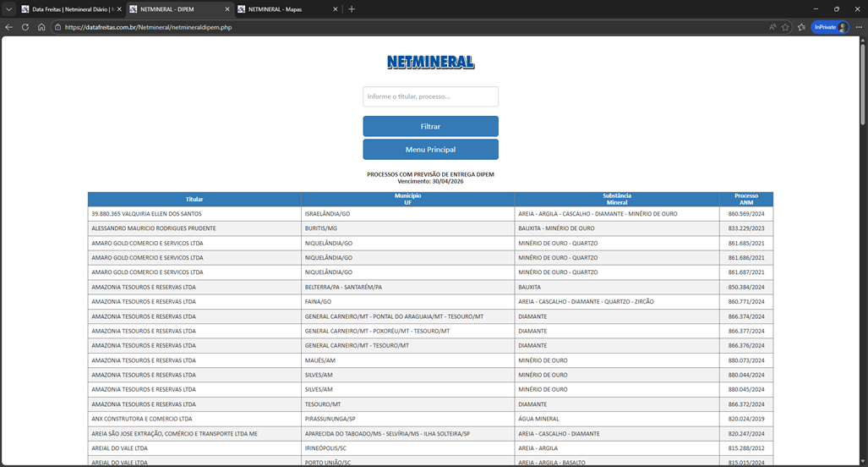
Task: Click process number 866.372/2024
Action: (746, 404)
